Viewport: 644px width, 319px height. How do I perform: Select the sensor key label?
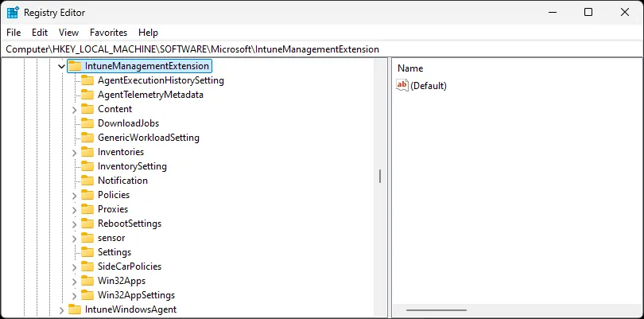tap(111, 238)
